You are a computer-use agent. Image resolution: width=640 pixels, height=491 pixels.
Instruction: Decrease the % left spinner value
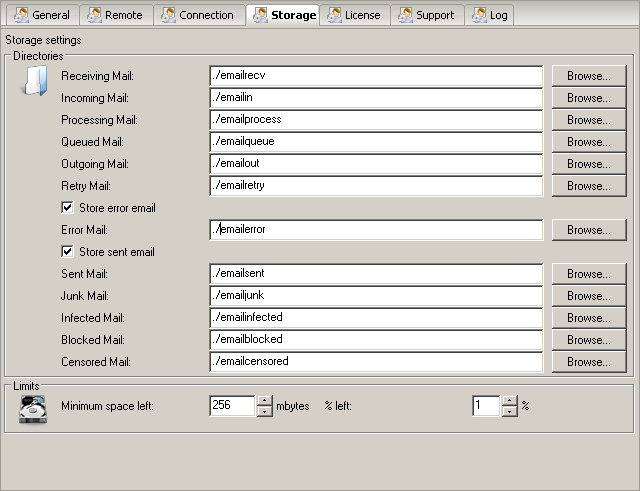509,411
